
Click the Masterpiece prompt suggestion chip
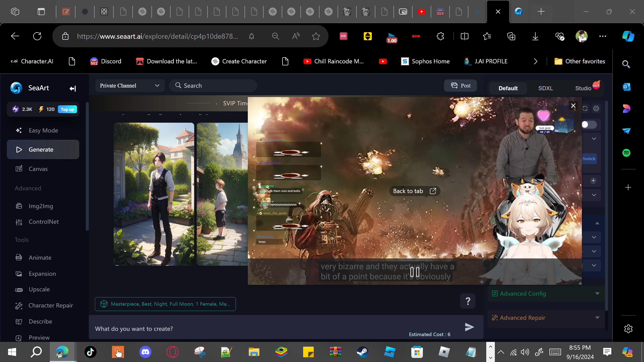pyautogui.click(x=165, y=304)
